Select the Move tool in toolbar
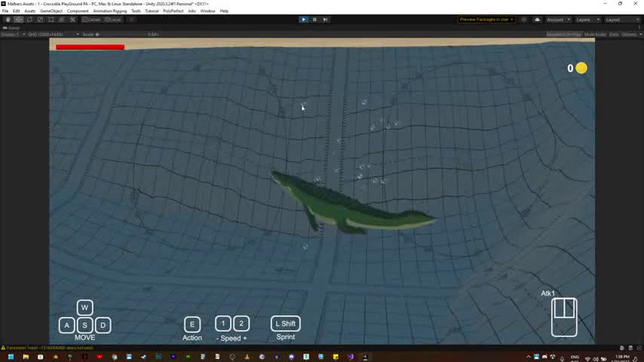Viewport: 644px width, 362px height. pos(19,20)
